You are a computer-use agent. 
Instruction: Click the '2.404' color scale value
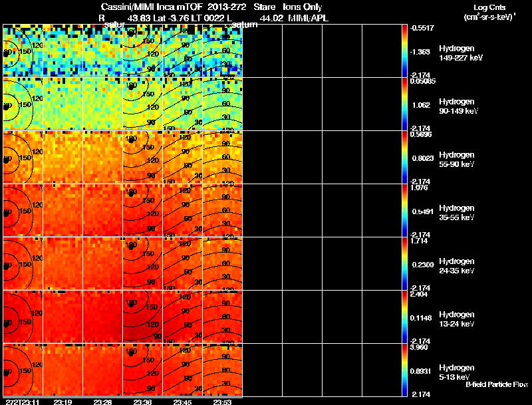click(419, 294)
